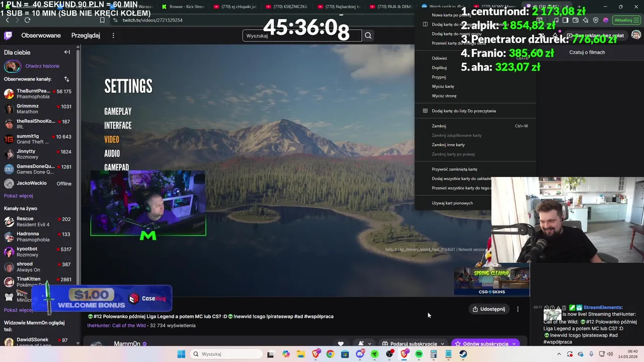Choose Przywróć zamkniętą kartę
Screen dimensions: 644x362
coord(454,169)
